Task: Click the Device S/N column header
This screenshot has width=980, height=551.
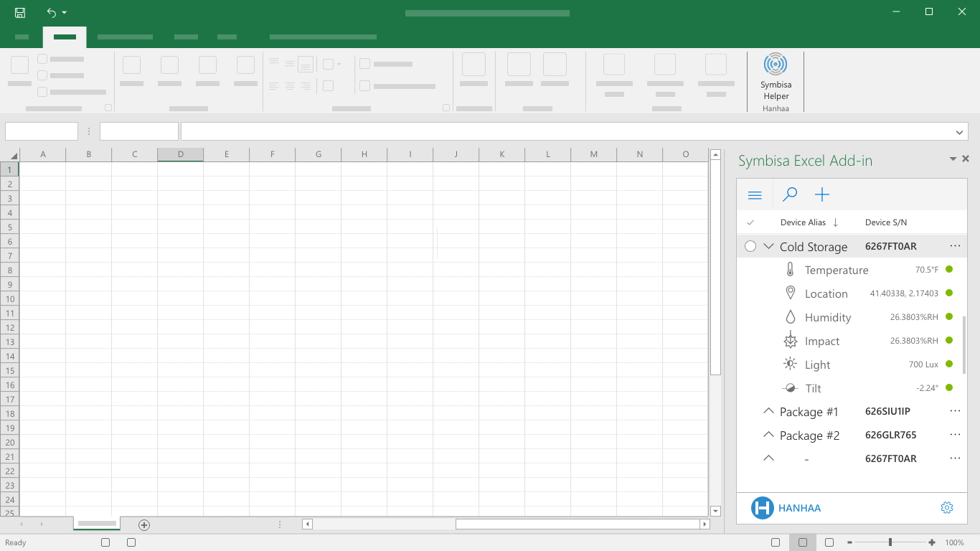Action: [x=885, y=222]
